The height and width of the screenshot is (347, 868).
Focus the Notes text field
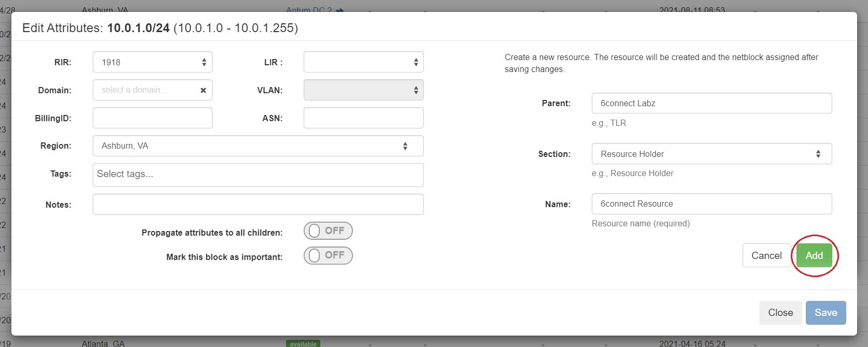[258, 205]
